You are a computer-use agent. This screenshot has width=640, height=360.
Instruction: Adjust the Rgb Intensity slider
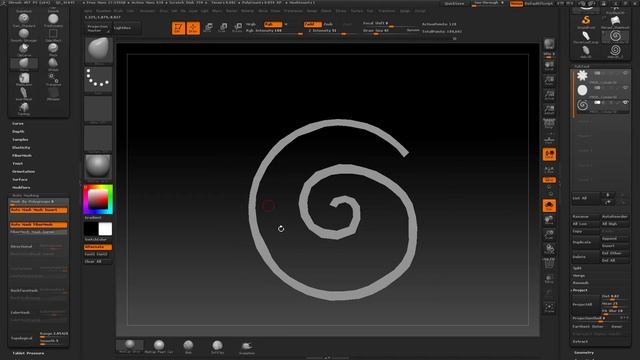coord(273,31)
